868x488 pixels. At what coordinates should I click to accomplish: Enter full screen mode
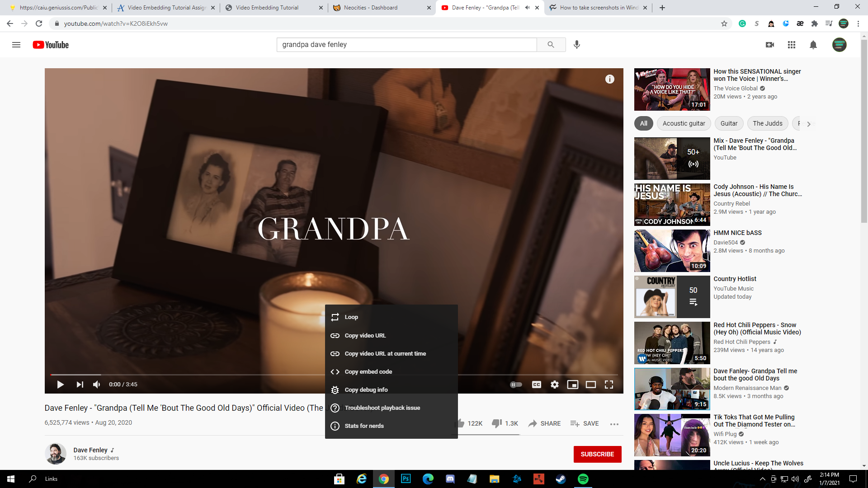click(609, 385)
